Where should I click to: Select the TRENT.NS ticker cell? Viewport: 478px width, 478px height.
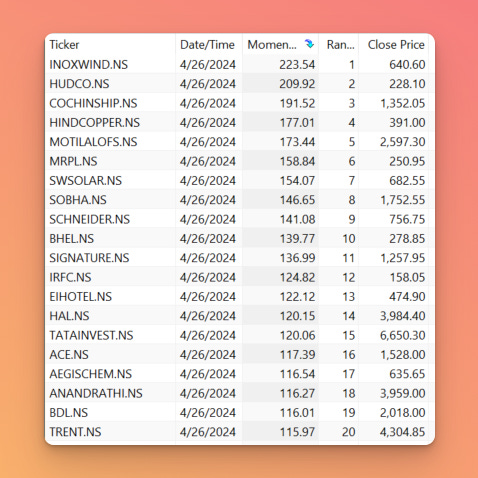point(75,432)
